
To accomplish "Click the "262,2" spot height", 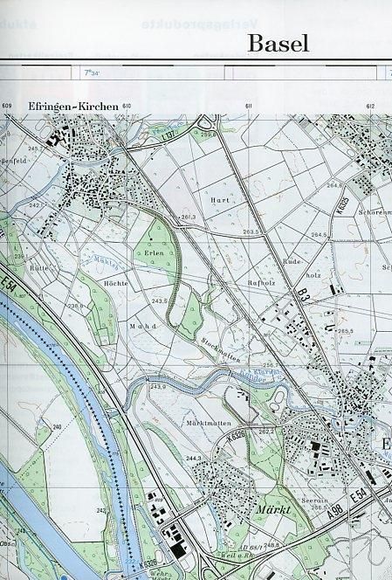I will pyautogui.click(x=266, y=432).
